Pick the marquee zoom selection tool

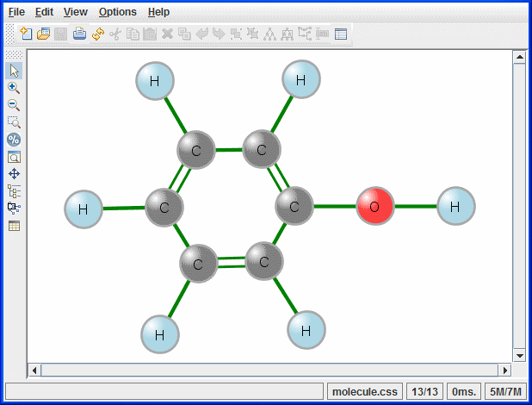14,122
